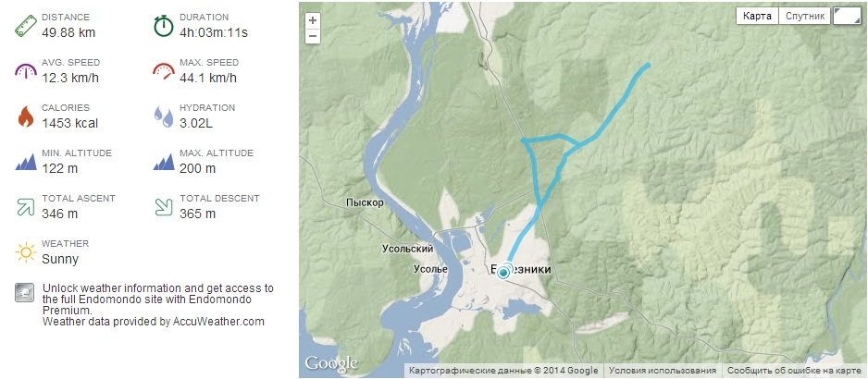Click the calories flame icon

coord(25,116)
